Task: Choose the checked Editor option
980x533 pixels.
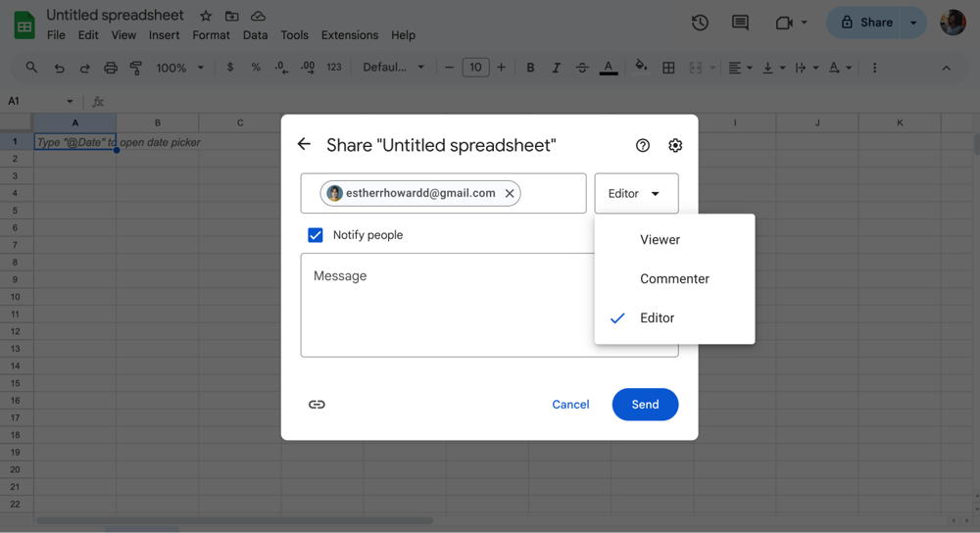Action: coord(657,318)
